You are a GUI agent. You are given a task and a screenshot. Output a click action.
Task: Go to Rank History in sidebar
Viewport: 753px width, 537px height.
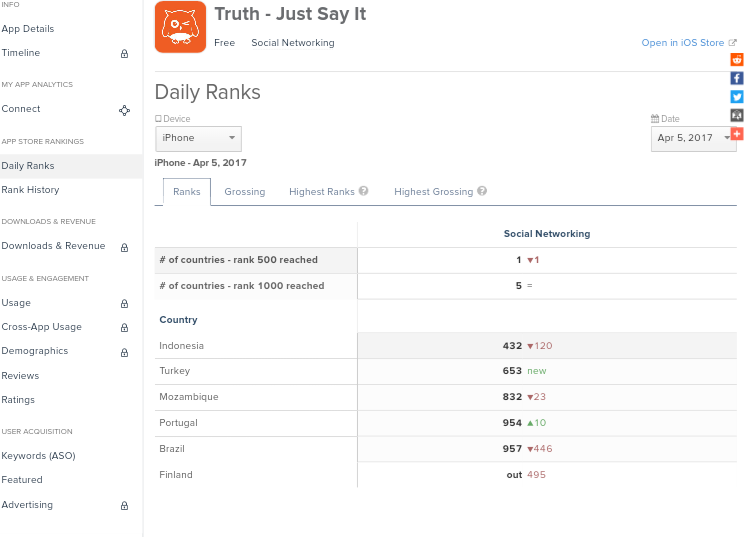[30, 190]
